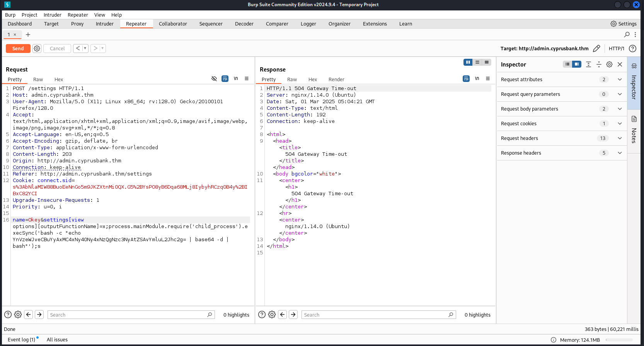Jump to next Response search match

[293, 314]
